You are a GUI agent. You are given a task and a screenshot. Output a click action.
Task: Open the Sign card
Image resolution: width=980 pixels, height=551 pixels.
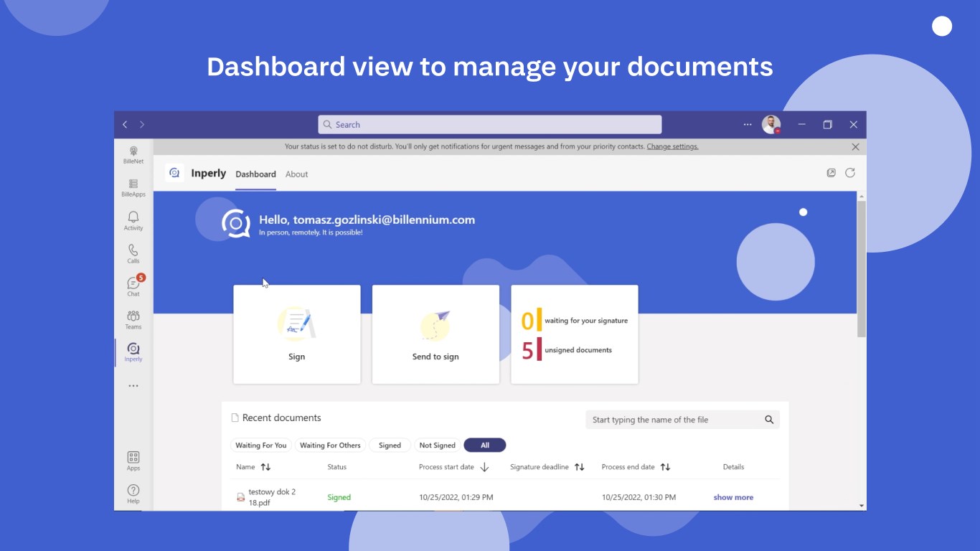pos(297,334)
